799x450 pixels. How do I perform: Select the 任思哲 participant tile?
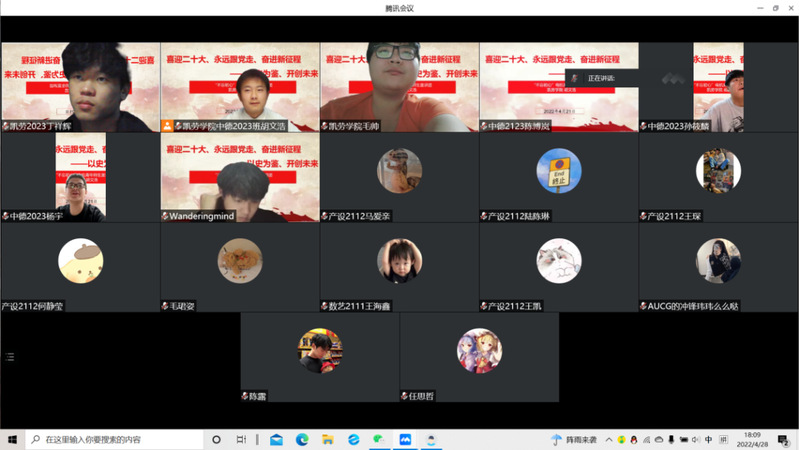click(x=478, y=357)
